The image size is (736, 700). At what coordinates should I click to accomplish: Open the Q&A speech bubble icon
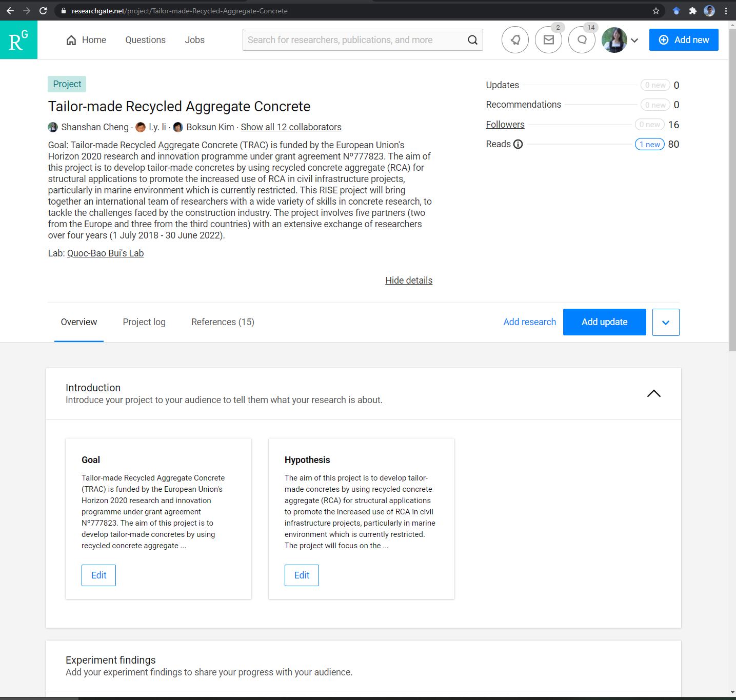click(582, 40)
